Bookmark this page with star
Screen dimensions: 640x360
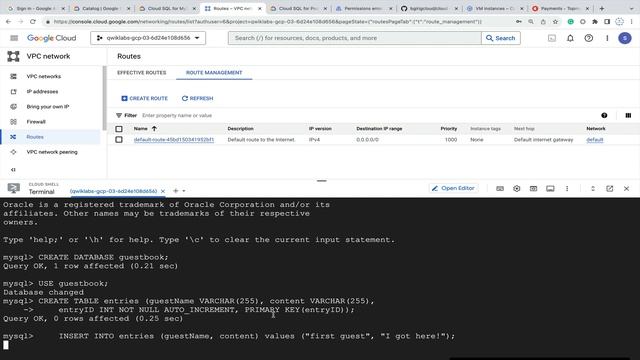click(555, 22)
